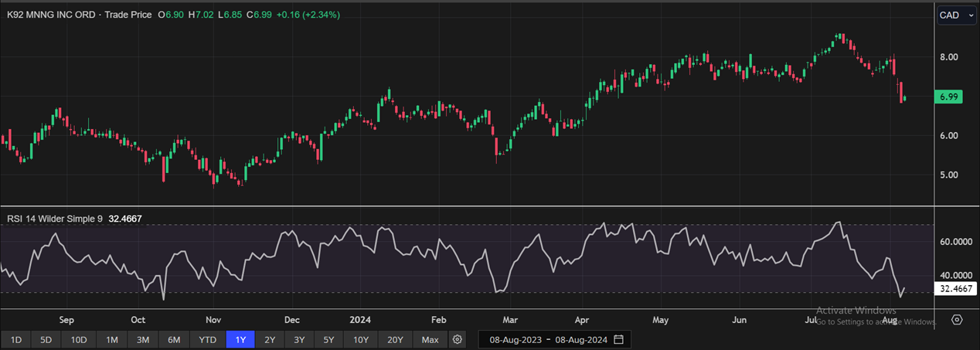The height and width of the screenshot is (350, 980).
Task: Click the active 1Y range button
Action: coord(240,339)
